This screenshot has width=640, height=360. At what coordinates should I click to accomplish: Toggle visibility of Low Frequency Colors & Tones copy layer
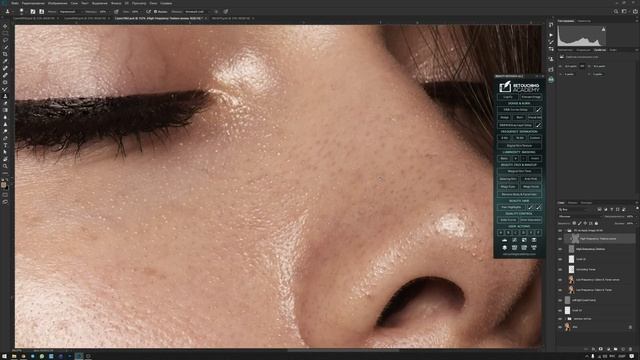click(560, 280)
